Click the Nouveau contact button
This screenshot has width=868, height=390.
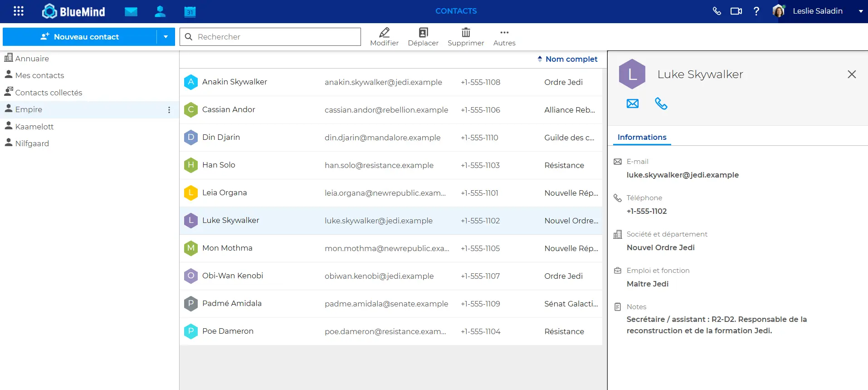click(x=80, y=37)
